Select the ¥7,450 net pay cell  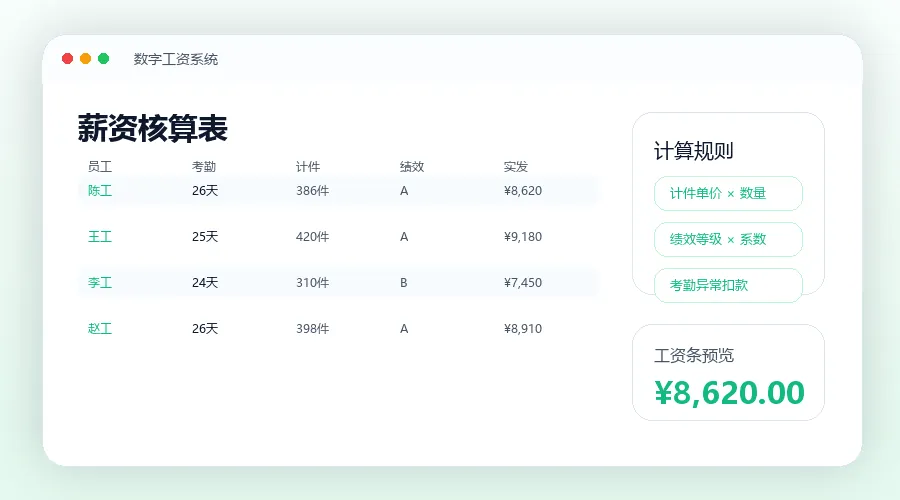point(523,282)
